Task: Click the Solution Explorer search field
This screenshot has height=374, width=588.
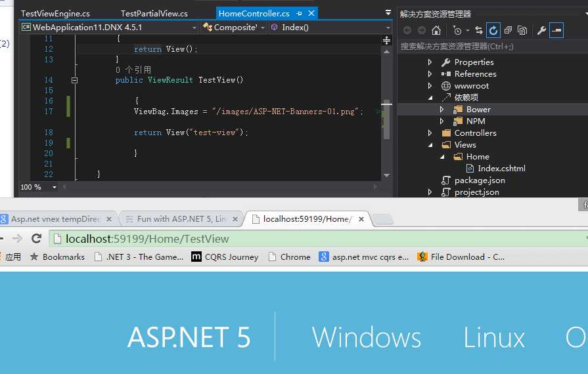Action: [x=491, y=47]
